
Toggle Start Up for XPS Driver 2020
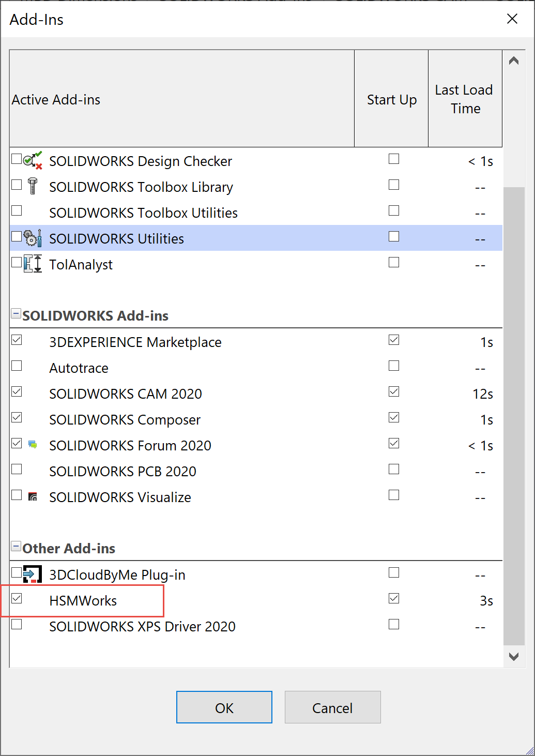point(394,624)
